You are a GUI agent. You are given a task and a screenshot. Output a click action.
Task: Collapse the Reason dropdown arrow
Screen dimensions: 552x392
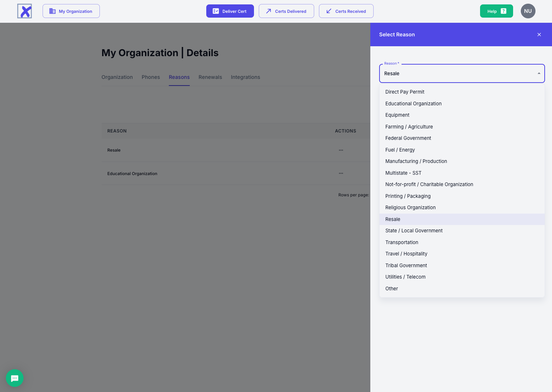(539, 73)
